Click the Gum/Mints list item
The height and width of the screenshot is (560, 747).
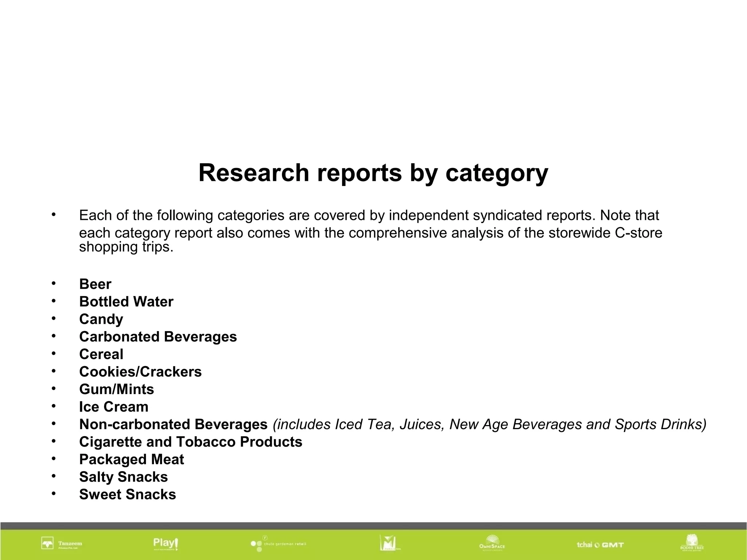pyautogui.click(x=116, y=389)
